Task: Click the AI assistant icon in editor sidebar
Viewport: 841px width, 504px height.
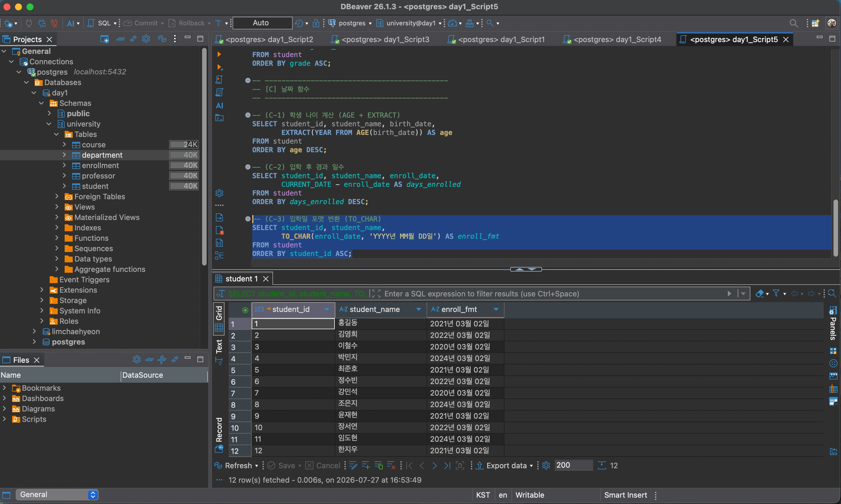Action: tap(220, 105)
